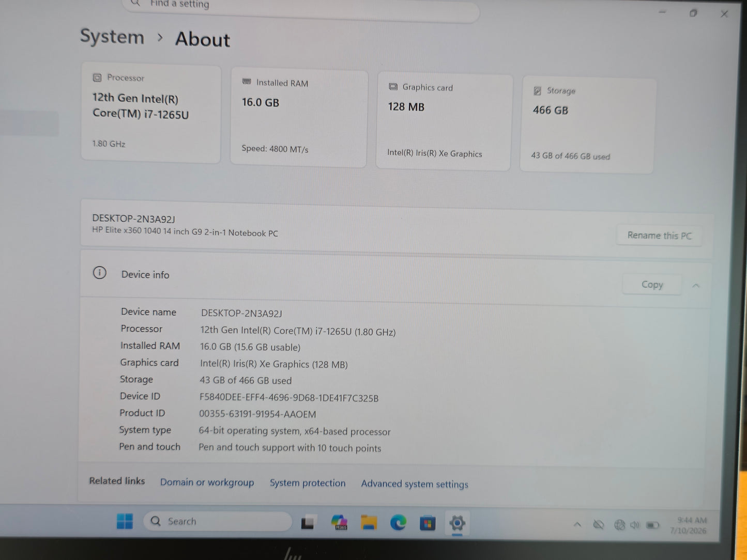Open File Explorer from the taskbar
The width and height of the screenshot is (747, 560).
pyautogui.click(x=369, y=523)
